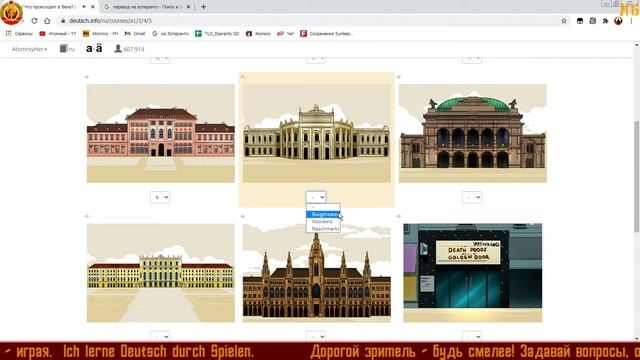
Task: Select Naschmarkt in the dropdown list
Action: pos(323,229)
